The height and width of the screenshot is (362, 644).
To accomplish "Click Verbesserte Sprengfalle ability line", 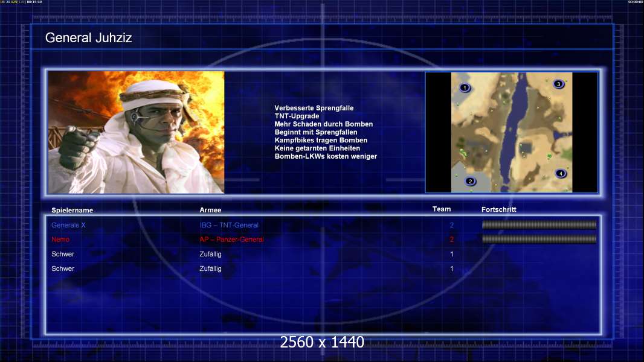I will (x=314, y=108).
